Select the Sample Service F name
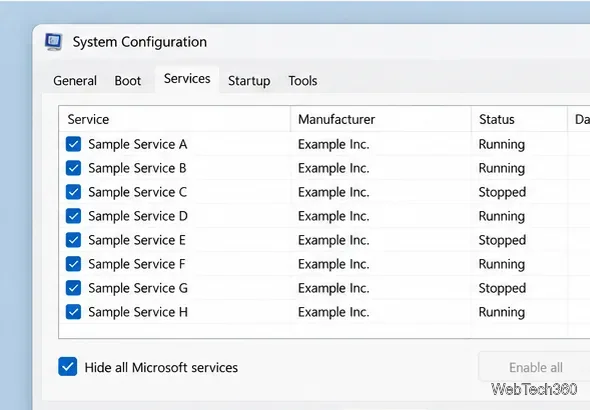The width and height of the screenshot is (590, 410). click(137, 264)
